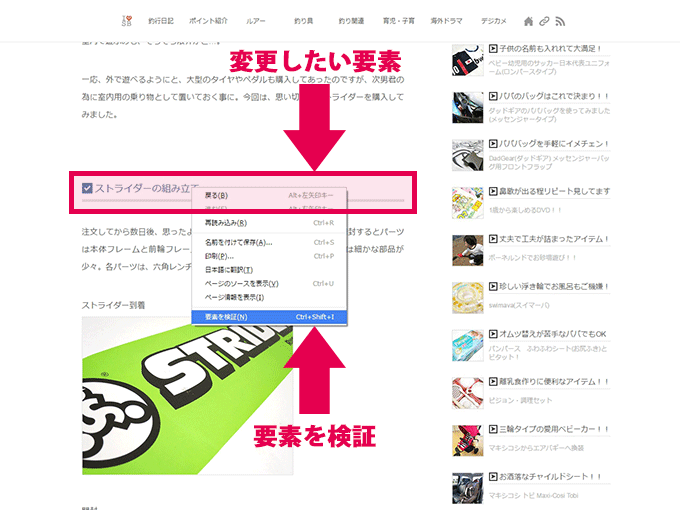Open thumbnail of the baby swim ring
Viewport: 680px width, 510px height.
468,298
